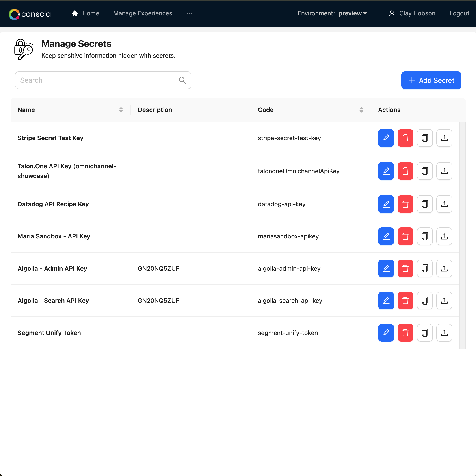Copy the Stripe Secret Test Key secret

click(x=425, y=138)
